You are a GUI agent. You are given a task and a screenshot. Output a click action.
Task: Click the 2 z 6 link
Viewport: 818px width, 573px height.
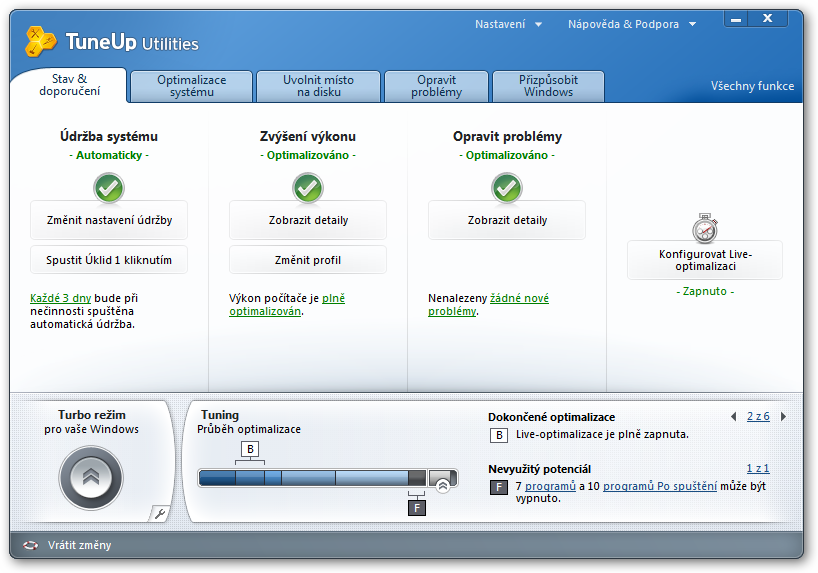tap(758, 416)
